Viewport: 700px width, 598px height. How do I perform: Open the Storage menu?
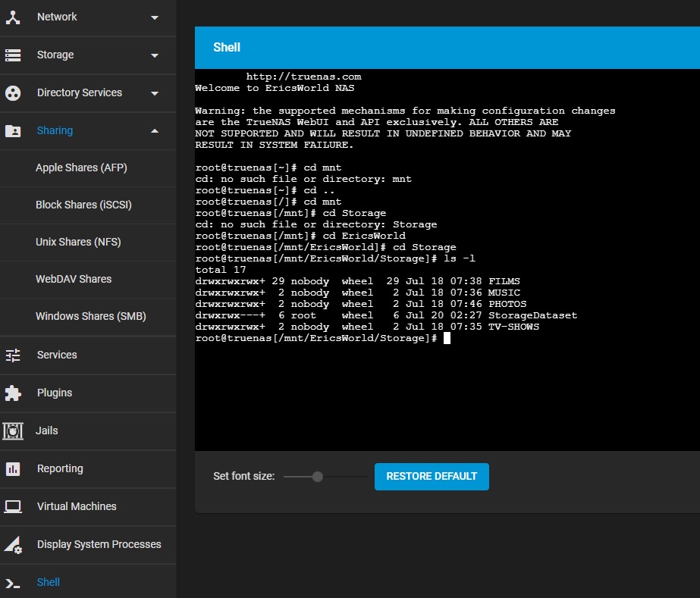click(55, 55)
